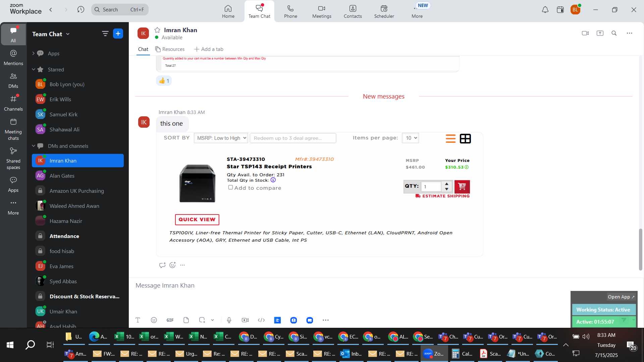The width and height of the screenshot is (644, 362).
Task: Open the Contacts section
Action: click(x=353, y=11)
